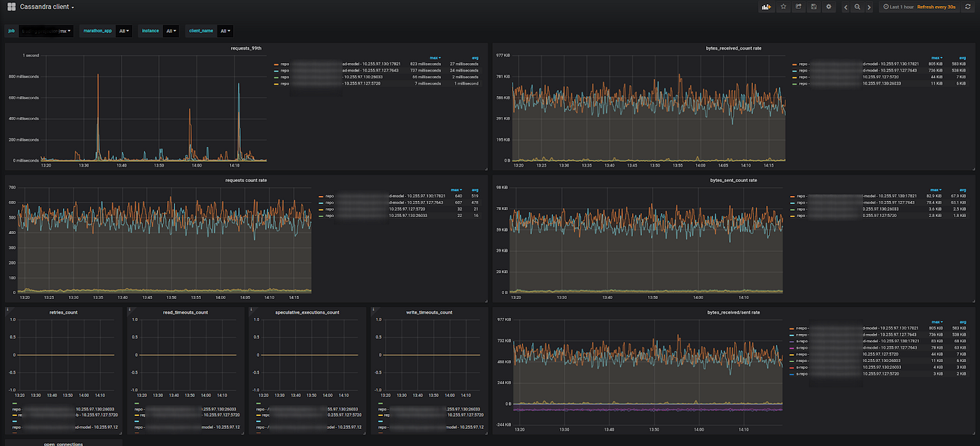Expand the instance variable dropdown

point(171,31)
